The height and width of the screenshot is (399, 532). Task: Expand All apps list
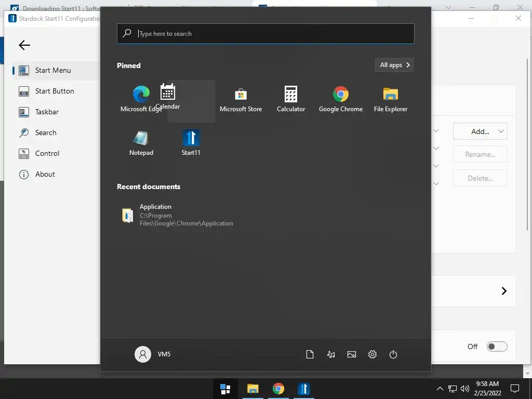(394, 65)
